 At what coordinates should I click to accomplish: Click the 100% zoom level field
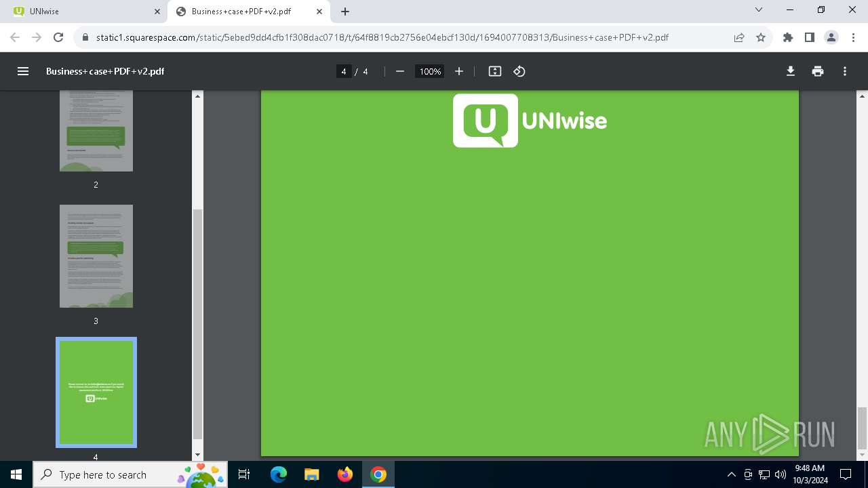tap(430, 71)
